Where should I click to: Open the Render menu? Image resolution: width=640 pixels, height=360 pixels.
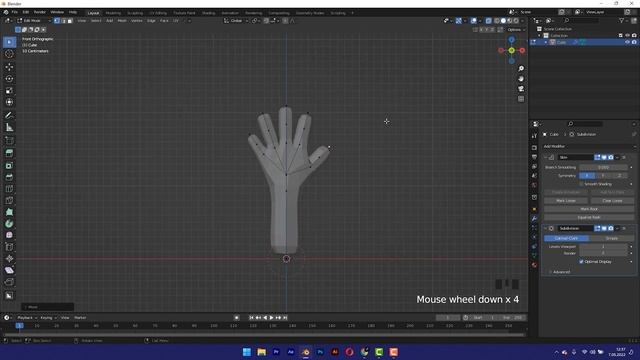40,12
